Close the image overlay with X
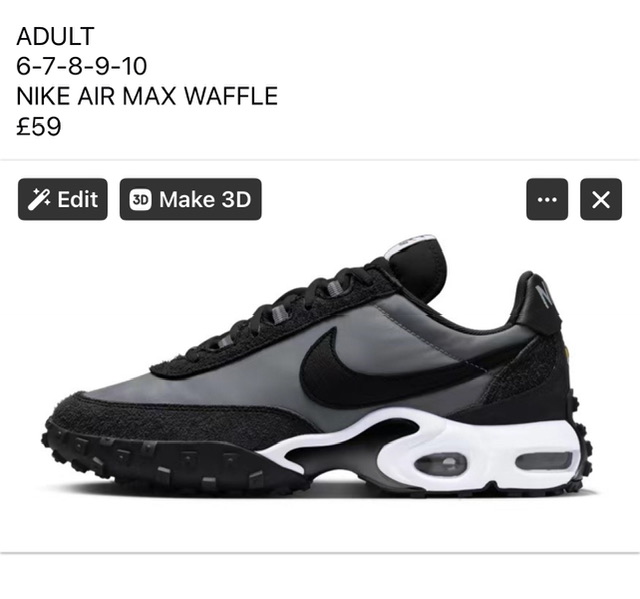This screenshot has height=599, width=640. [601, 199]
